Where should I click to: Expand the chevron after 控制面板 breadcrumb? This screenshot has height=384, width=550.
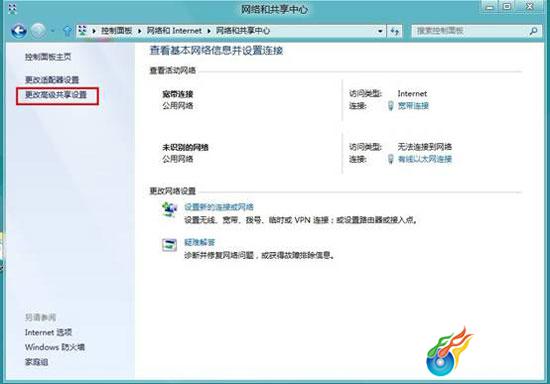[x=139, y=31]
